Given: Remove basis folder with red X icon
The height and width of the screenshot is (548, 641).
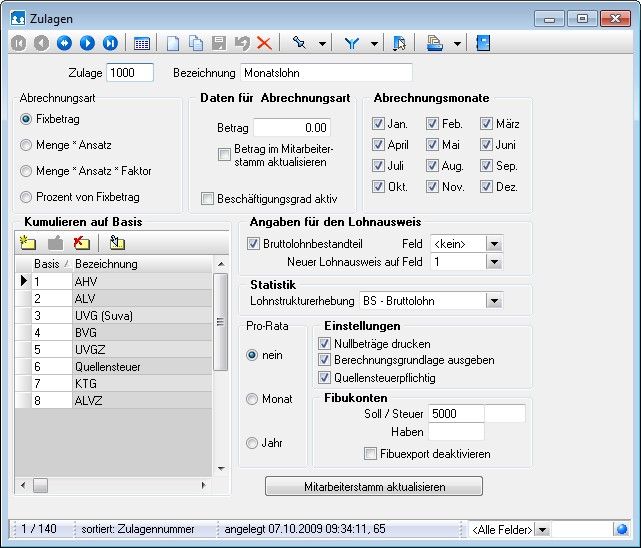Looking at the screenshot, I should pos(82,243).
